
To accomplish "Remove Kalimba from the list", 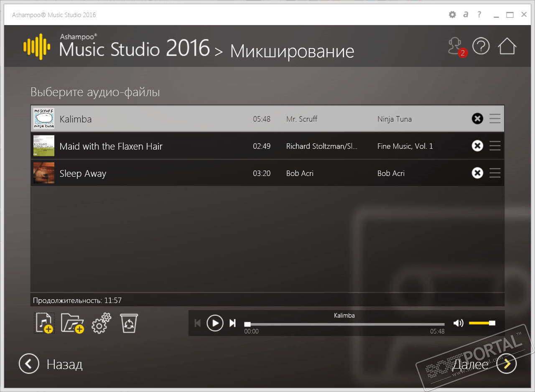I will pos(477,119).
